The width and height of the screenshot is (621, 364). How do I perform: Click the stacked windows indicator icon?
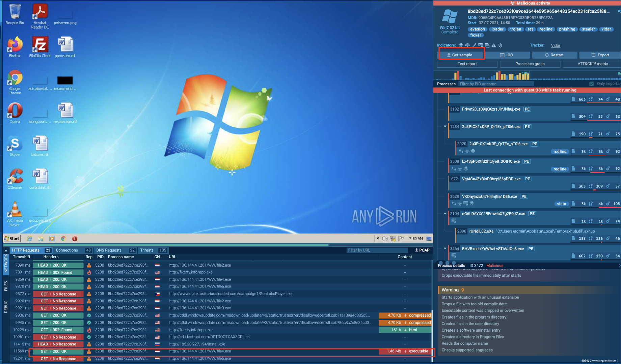point(487,45)
